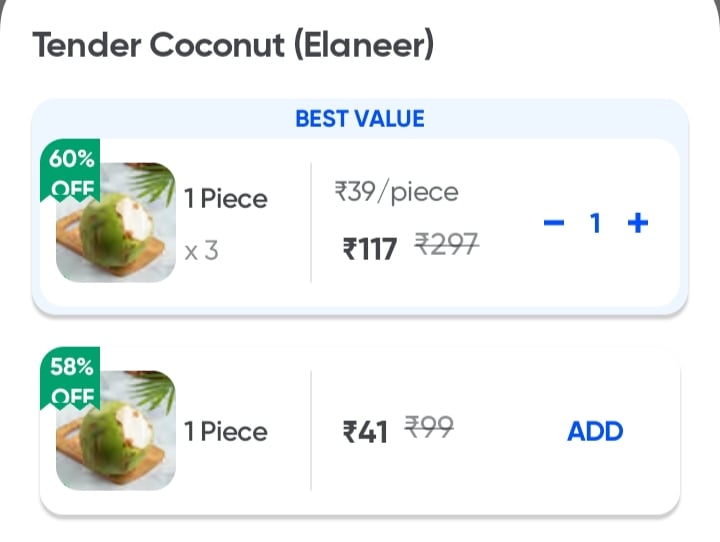
Task: Tap the BEST VALUE banner label
Action: coord(360,119)
